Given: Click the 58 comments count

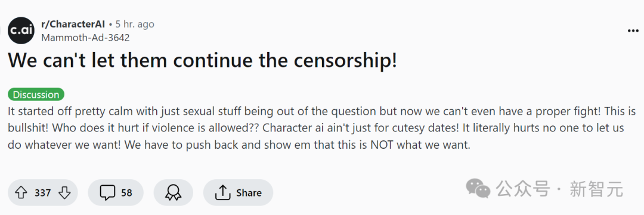Looking at the screenshot, I should tap(126, 192).
